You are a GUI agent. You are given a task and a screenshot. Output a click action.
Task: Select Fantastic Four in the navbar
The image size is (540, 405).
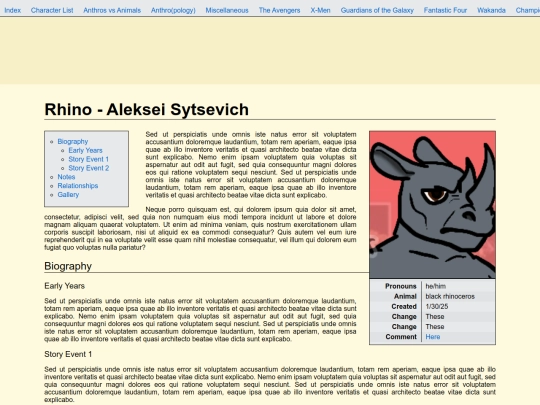(x=445, y=10)
